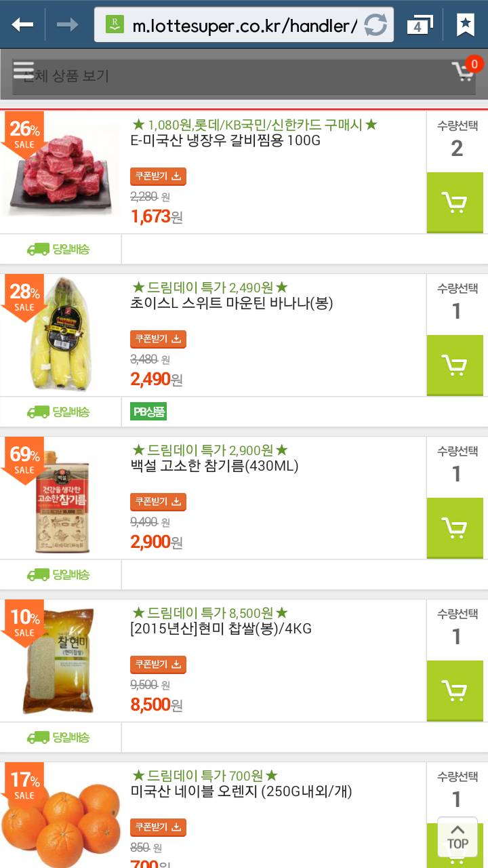Go back with browser back arrow
Viewport: 488px width, 868px height.
click(x=22, y=25)
